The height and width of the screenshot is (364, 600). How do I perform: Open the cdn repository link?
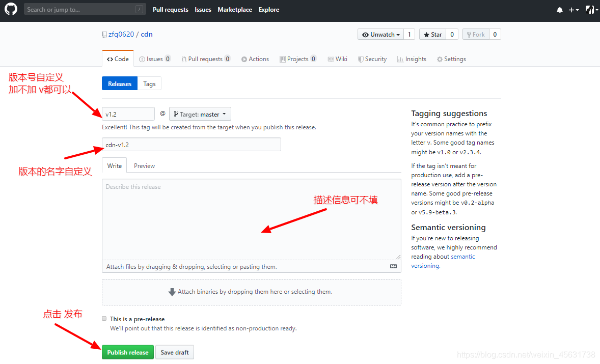[x=147, y=35]
